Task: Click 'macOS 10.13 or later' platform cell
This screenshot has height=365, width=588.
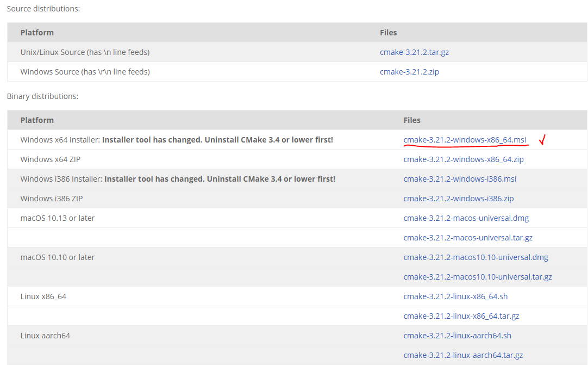Action: [58, 218]
